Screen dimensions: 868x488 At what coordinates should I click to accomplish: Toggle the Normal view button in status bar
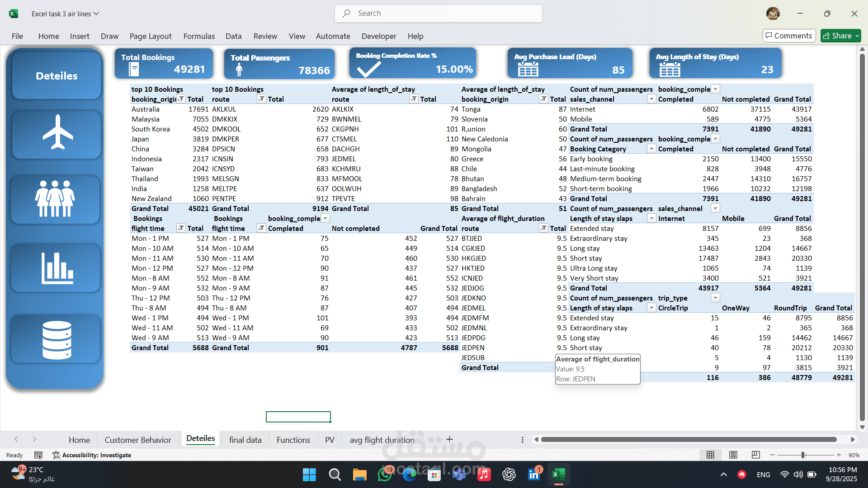(710, 455)
